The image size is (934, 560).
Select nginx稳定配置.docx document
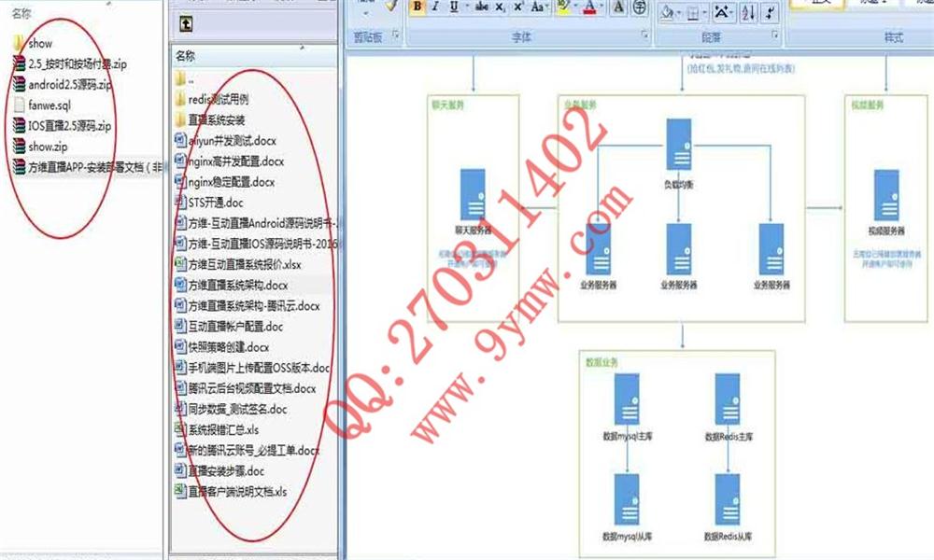(224, 182)
